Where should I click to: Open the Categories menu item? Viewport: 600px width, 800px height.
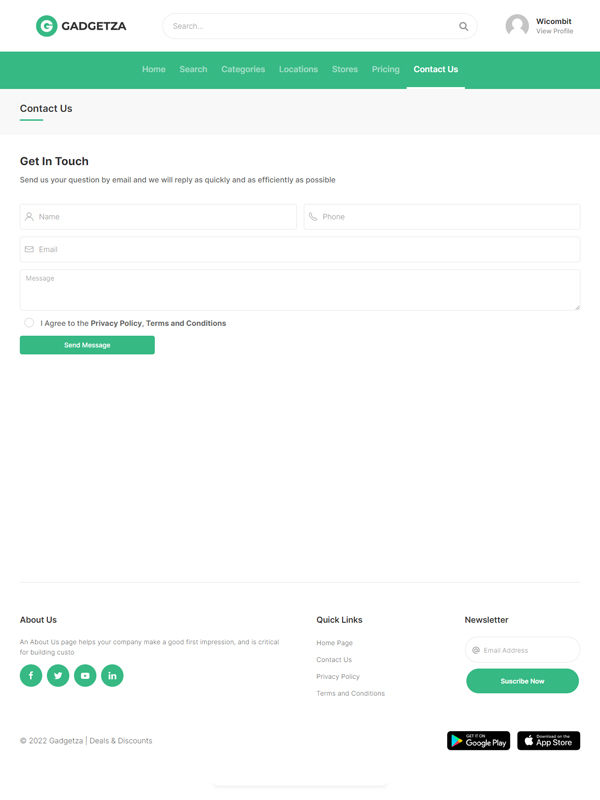[x=243, y=69]
